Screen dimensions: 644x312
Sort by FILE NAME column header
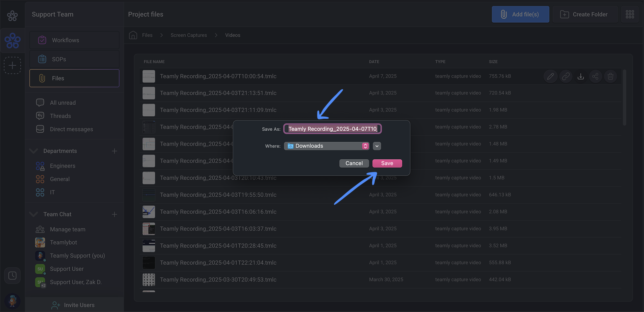pyautogui.click(x=154, y=62)
